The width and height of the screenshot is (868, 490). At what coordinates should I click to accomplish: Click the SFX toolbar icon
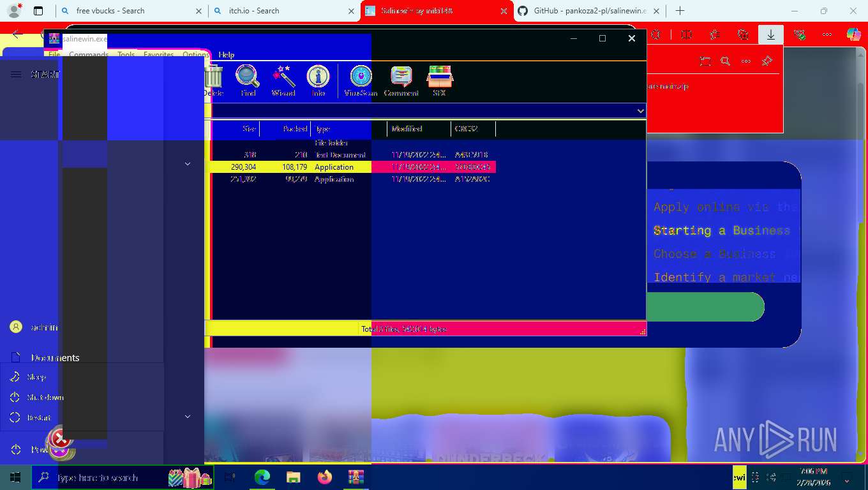pos(439,81)
